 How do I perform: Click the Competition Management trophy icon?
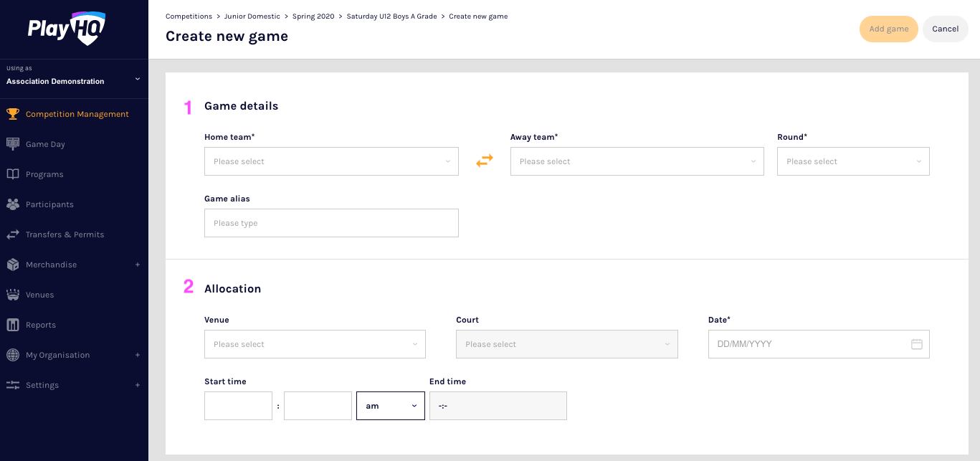tap(12, 114)
